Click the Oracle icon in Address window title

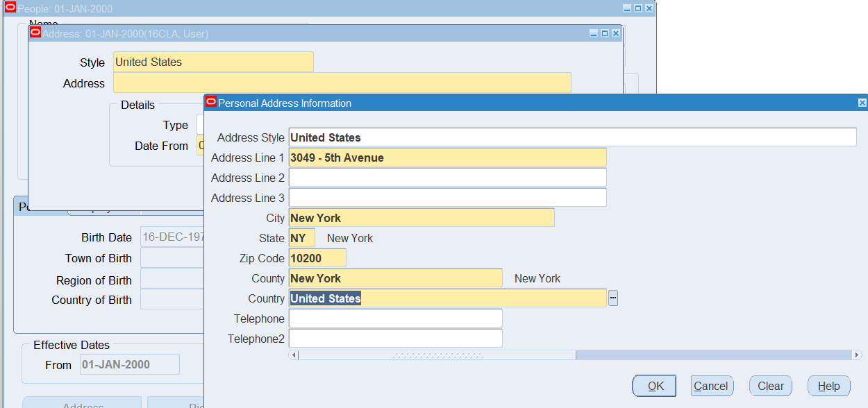click(35, 33)
